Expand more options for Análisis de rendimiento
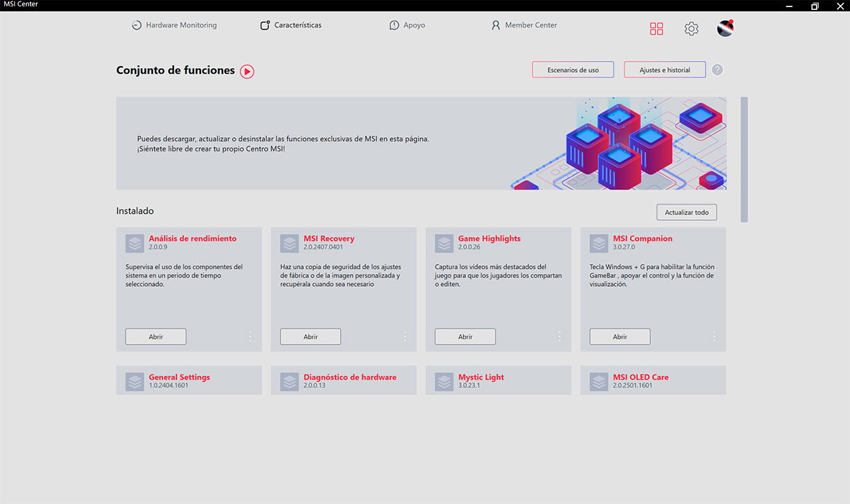 click(250, 337)
